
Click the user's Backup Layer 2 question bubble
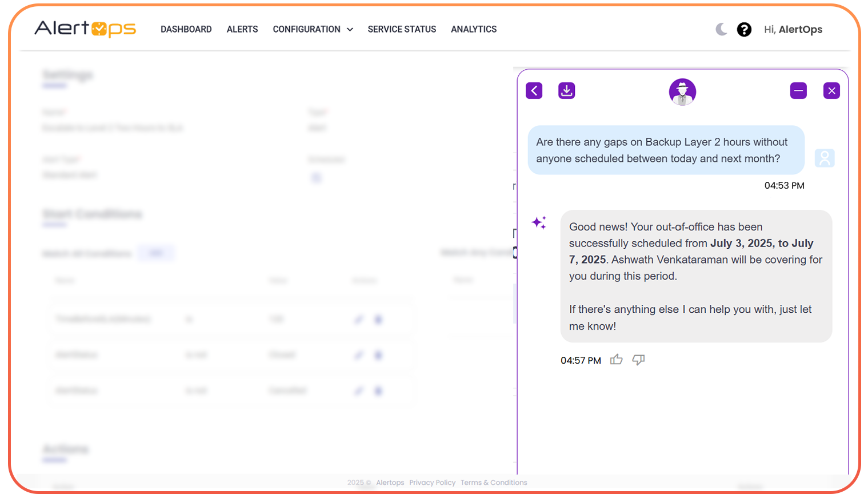point(666,150)
